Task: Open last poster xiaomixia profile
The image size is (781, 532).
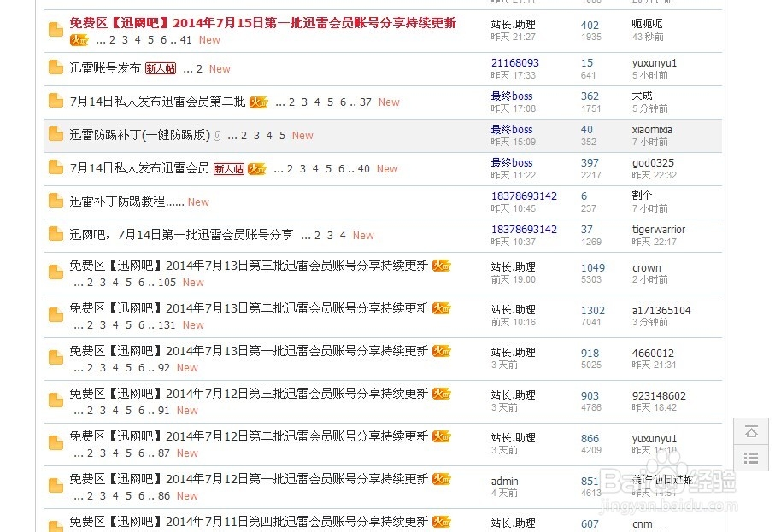Action: [652, 130]
